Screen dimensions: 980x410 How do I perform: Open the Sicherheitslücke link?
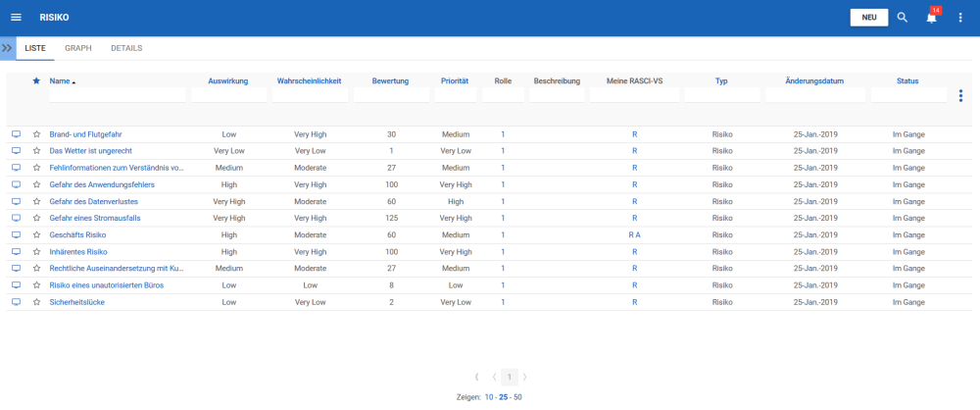[76, 302]
